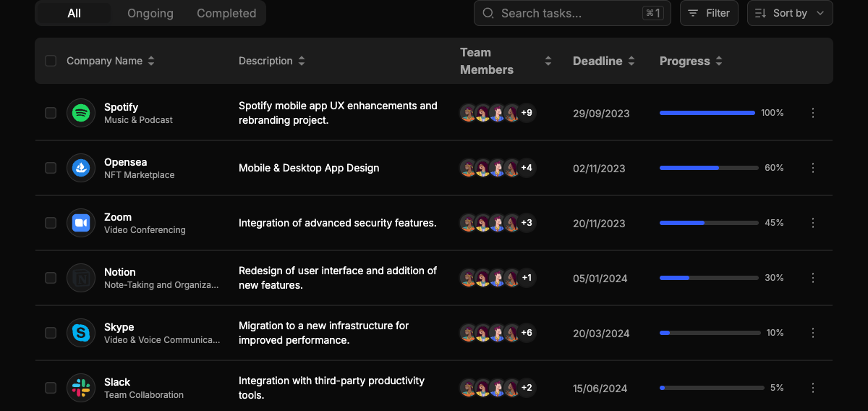Click the Spotify logo icon

point(81,113)
